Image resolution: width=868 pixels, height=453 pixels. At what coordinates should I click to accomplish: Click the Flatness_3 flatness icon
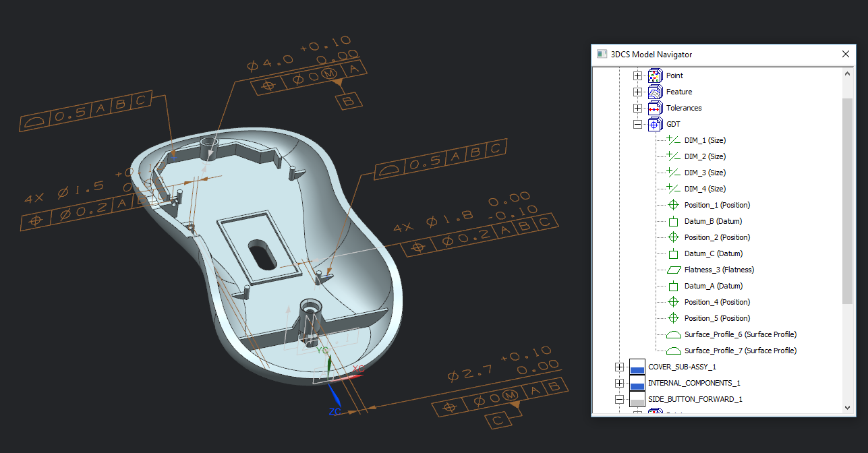click(672, 269)
